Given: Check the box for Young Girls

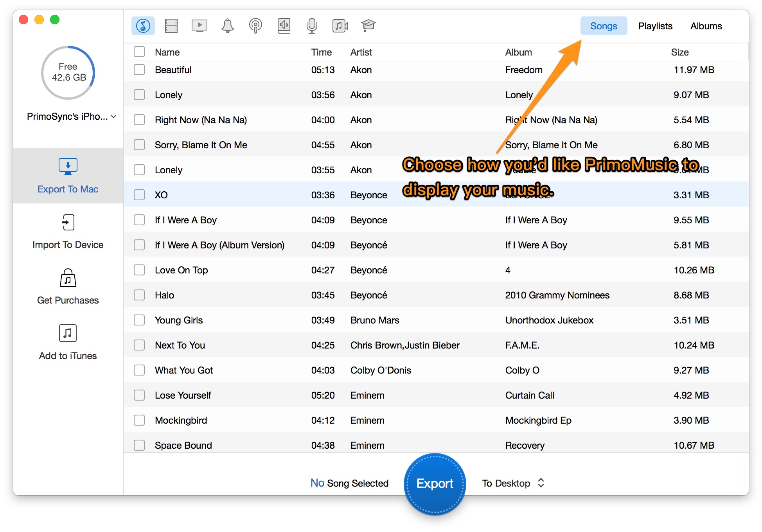Looking at the screenshot, I should [139, 320].
